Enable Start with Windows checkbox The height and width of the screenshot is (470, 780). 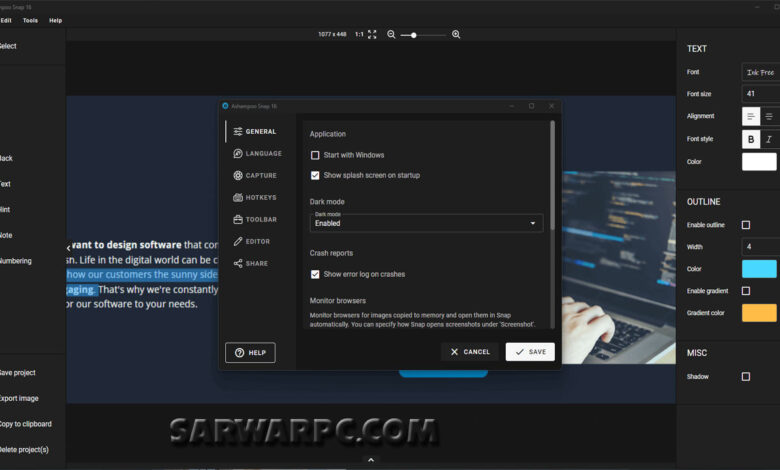click(315, 155)
